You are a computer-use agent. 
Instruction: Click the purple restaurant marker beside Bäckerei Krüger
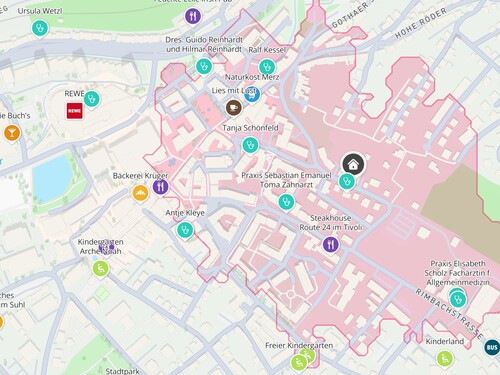161,187
